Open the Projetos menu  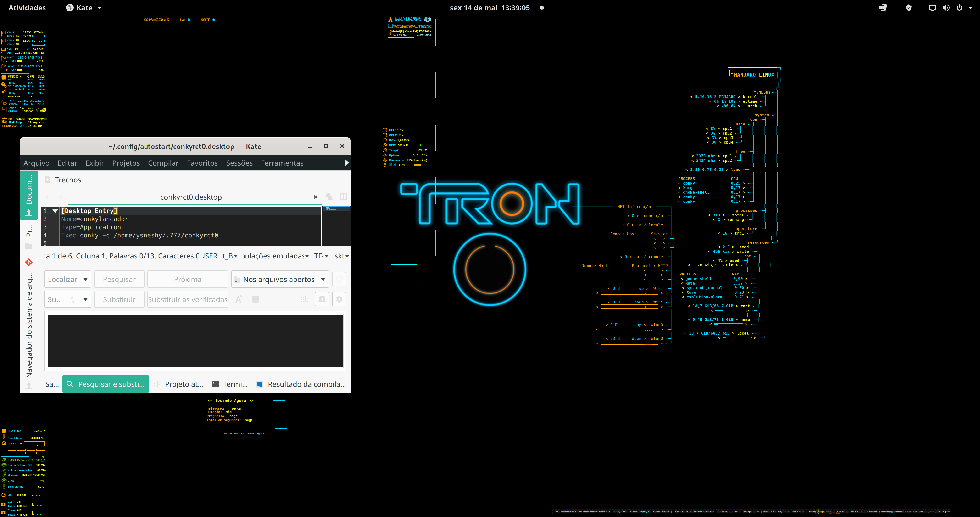pos(126,163)
